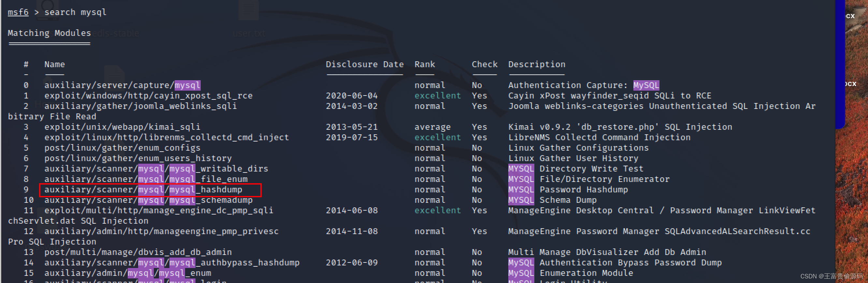868x283 pixels.
Task: Click the Rank column header
Action: pyautogui.click(x=425, y=65)
